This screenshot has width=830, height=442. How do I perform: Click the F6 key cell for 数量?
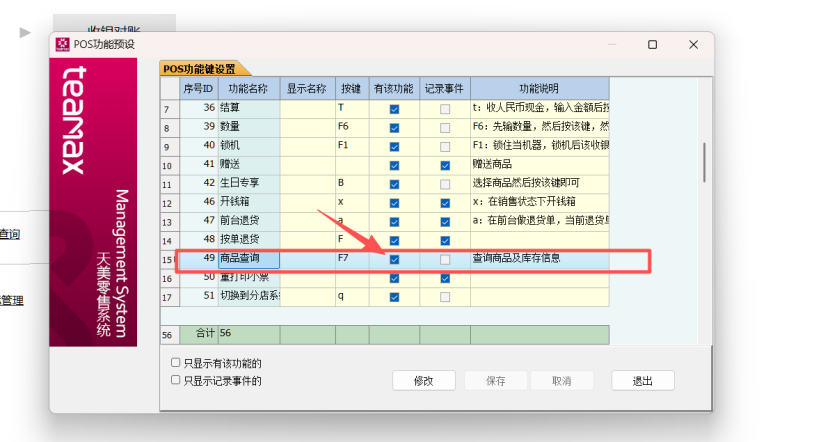pyautogui.click(x=352, y=128)
